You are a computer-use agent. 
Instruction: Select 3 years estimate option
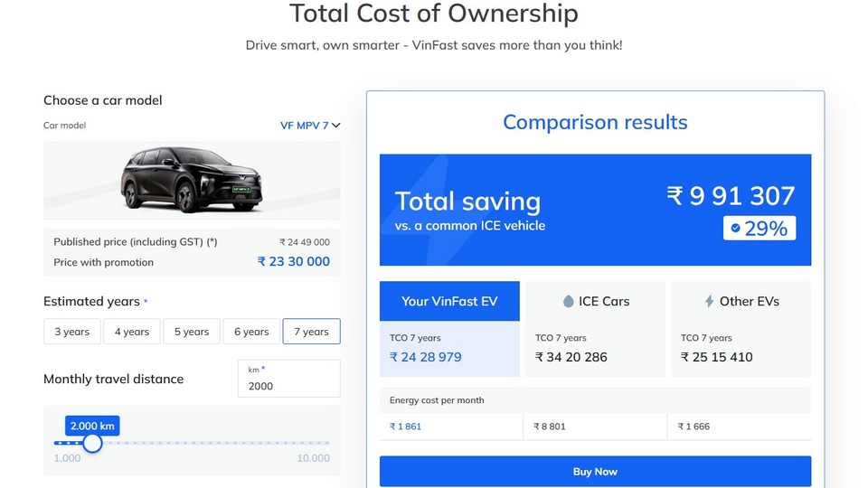72,332
